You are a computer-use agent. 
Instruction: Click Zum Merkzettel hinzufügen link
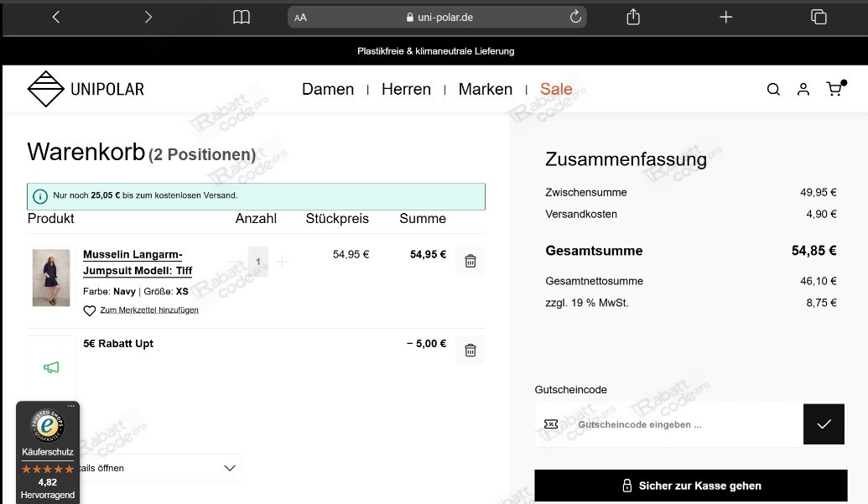(x=149, y=309)
